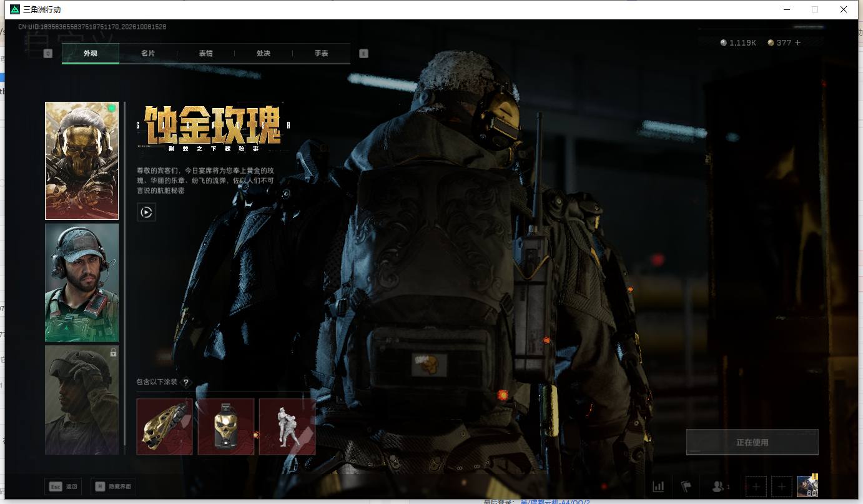Open the player avatar in bottom bar
Screen dimensions: 863x504
tap(807, 486)
